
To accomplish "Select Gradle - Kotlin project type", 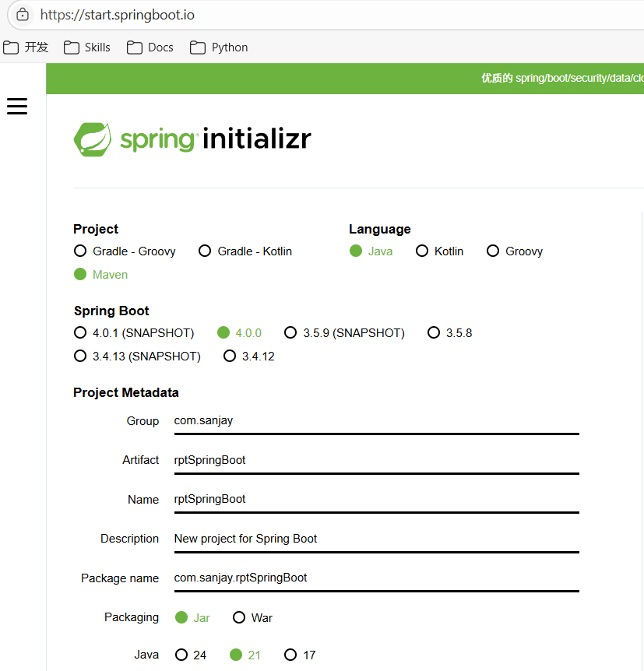I will tap(245, 251).
